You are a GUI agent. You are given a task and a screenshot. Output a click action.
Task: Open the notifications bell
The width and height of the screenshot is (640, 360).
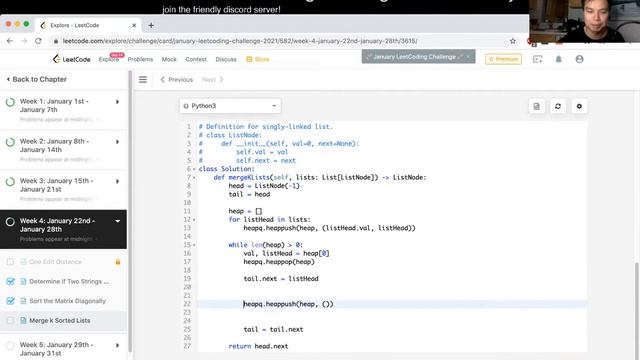coord(558,59)
